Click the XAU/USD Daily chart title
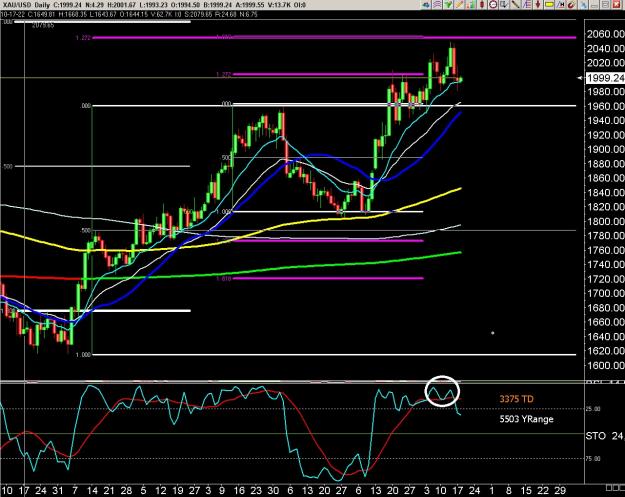Viewport: 625px width, 497px height. point(25,4)
